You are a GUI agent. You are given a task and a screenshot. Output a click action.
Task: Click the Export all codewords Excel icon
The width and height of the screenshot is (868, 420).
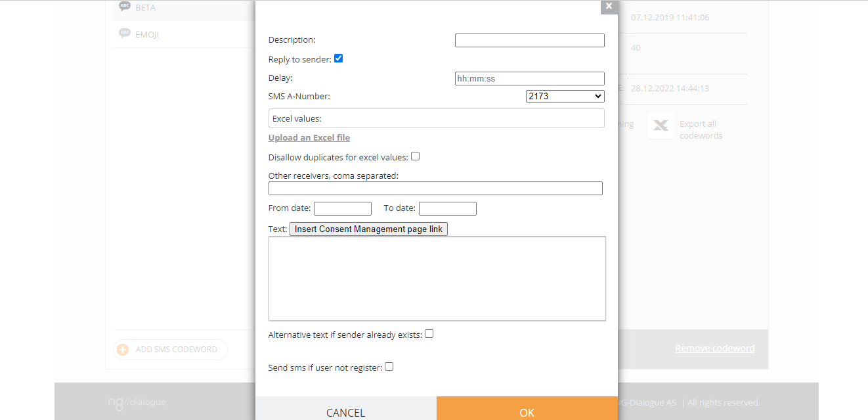point(661,125)
